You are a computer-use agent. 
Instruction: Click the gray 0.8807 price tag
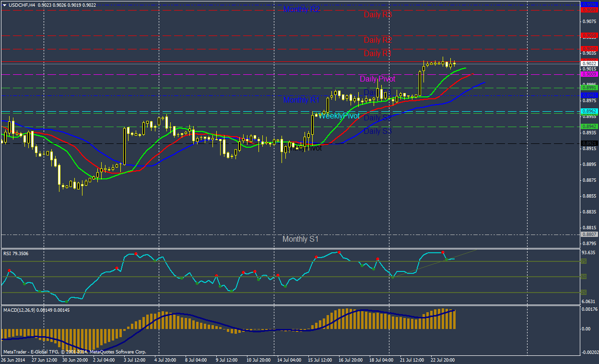pyautogui.click(x=589, y=234)
